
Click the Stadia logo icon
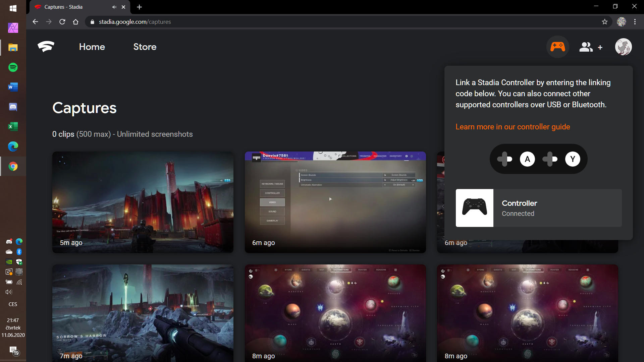tap(46, 47)
